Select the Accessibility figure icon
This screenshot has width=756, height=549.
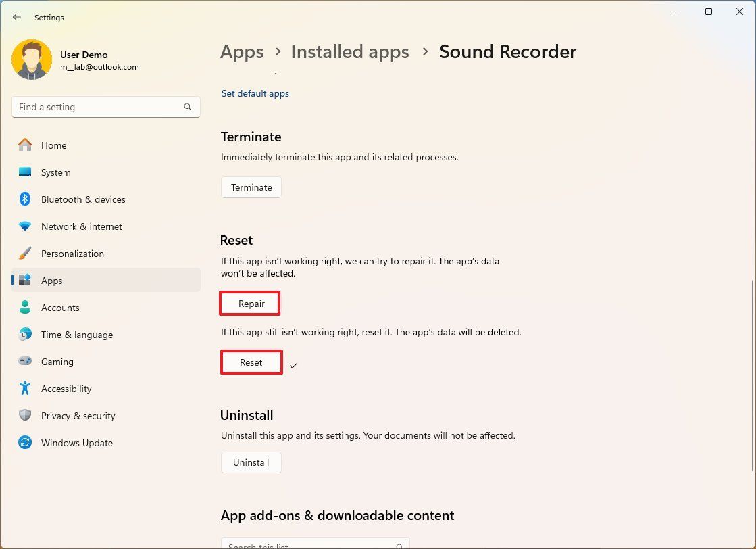coord(25,389)
